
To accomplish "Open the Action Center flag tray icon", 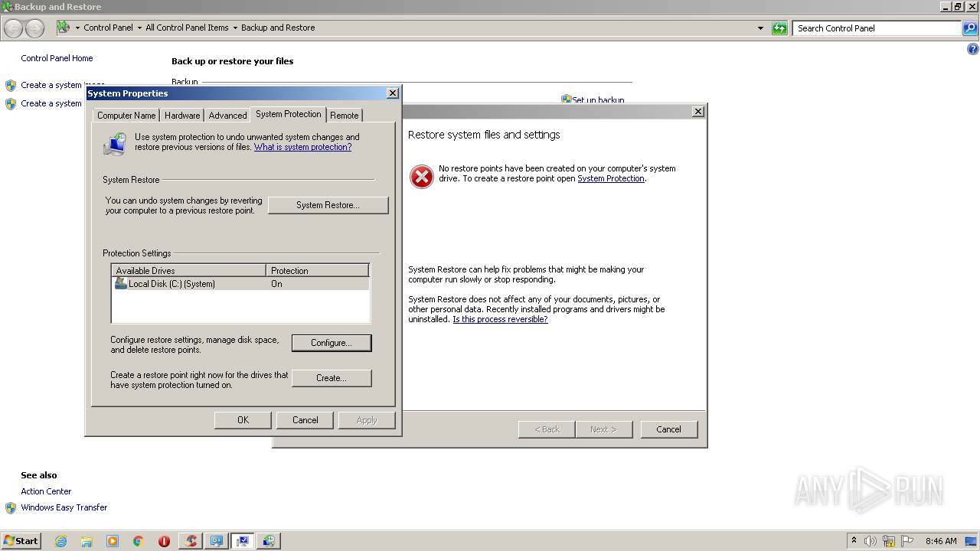I will click(x=907, y=541).
